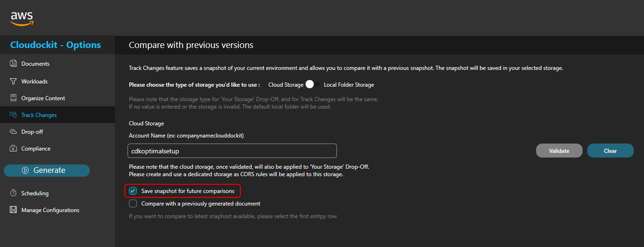644x247 pixels.
Task: Toggle Cloud Storage / Local Folder Storage switch
Action: pyautogui.click(x=313, y=85)
